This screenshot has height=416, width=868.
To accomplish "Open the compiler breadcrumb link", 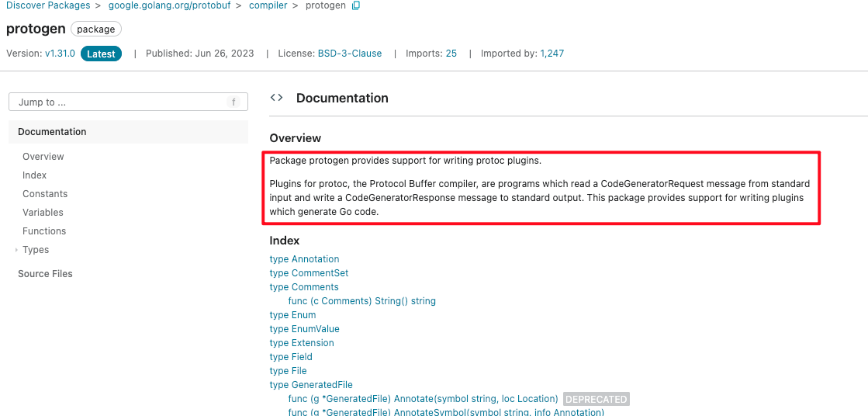I will 268,5.
